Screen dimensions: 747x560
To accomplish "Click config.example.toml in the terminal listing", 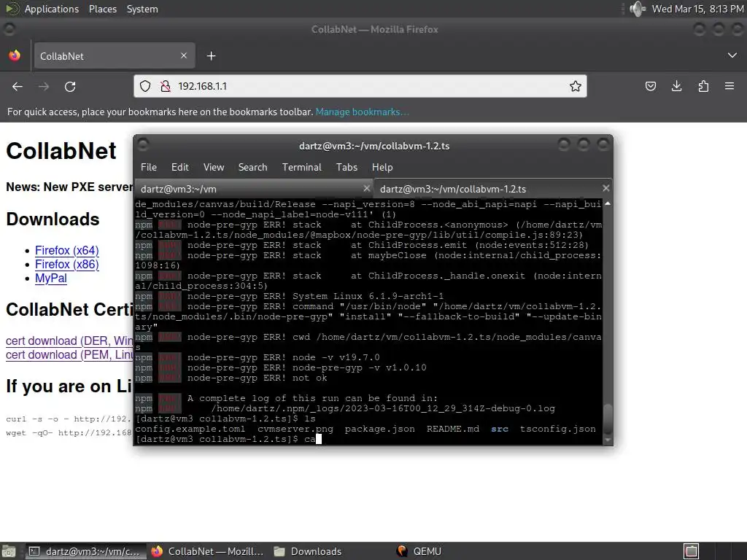I will coord(190,429).
